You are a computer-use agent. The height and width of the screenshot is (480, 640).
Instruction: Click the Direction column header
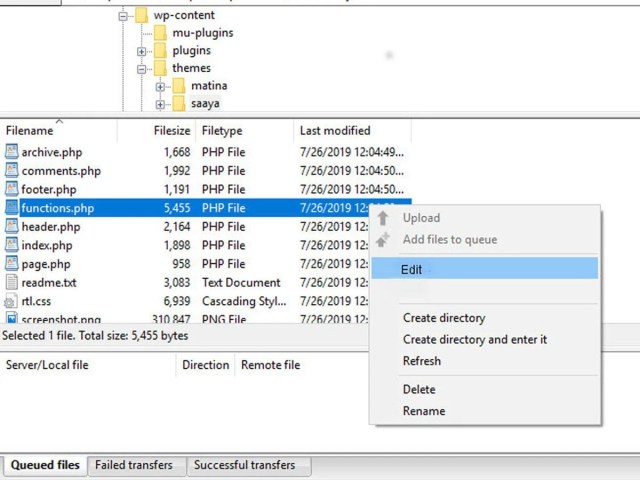point(205,365)
